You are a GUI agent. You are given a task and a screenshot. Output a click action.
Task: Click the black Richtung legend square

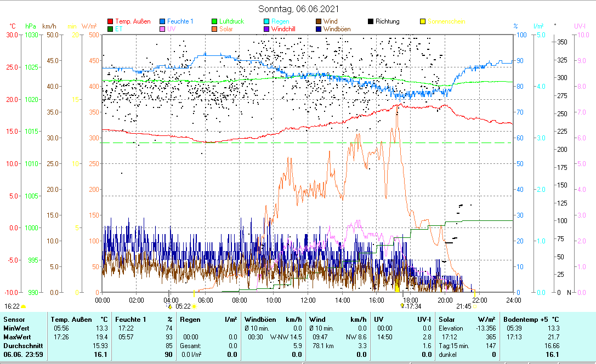(x=371, y=22)
